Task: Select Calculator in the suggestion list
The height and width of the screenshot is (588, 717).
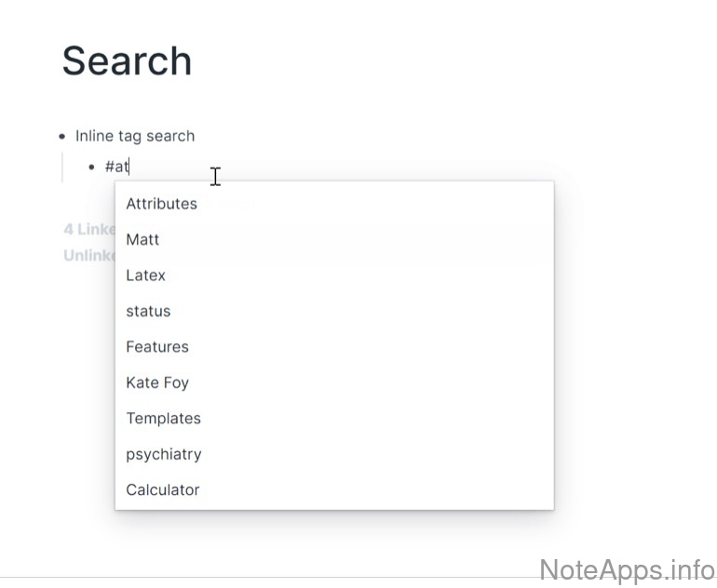Action: pyautogui.click(x=162, y=489)
